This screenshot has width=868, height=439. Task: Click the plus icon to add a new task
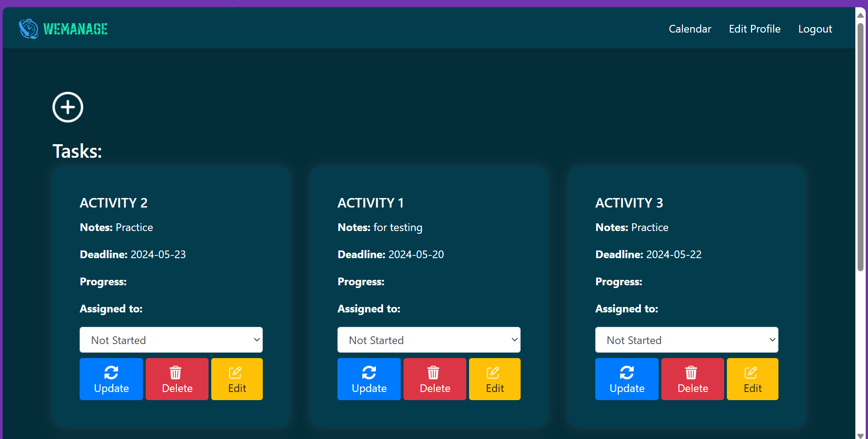[67, 107]
